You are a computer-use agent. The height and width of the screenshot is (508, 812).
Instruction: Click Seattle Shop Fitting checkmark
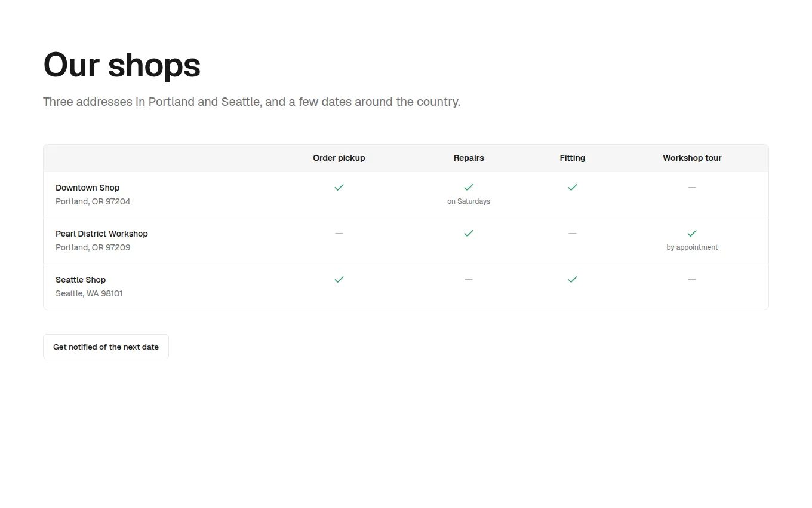[573, 280]
